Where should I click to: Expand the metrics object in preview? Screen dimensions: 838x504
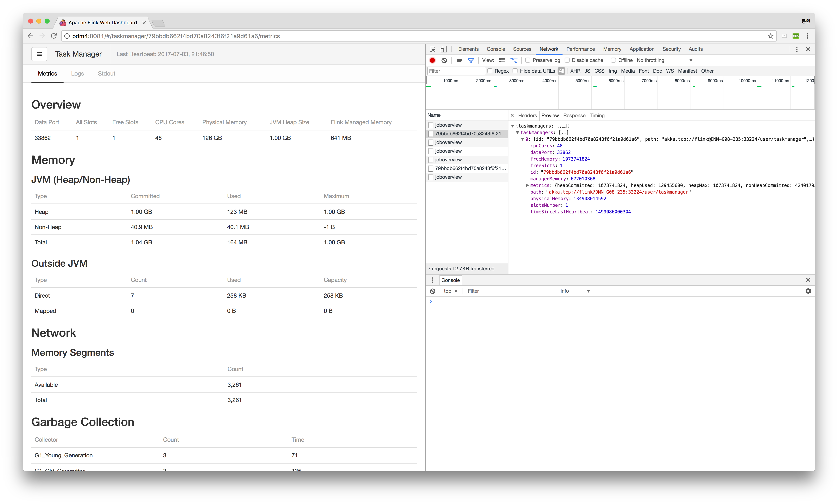(x=527, y=185)
